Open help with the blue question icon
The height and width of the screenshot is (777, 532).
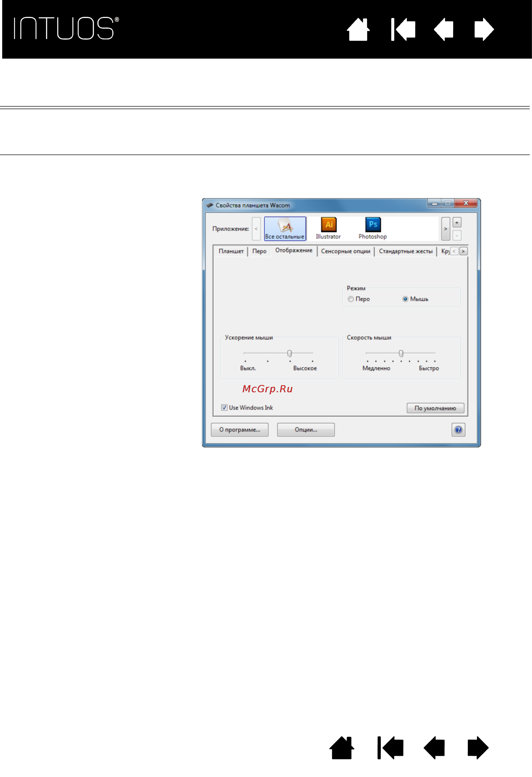458,430
